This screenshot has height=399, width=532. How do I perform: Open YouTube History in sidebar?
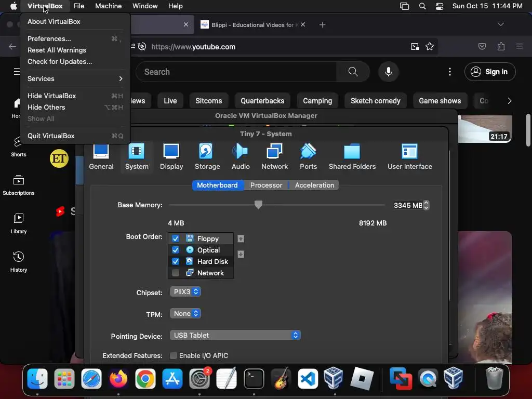[x=18, y=262]
